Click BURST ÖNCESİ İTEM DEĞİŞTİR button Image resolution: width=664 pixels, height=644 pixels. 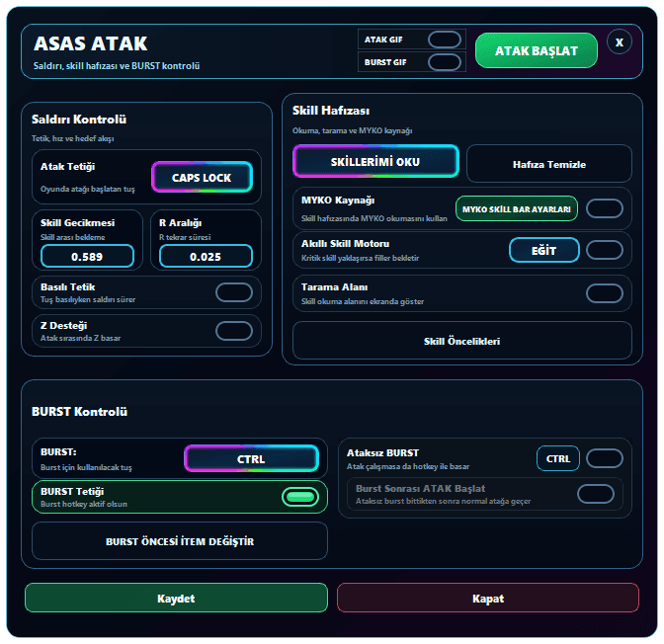pyautogui.click(x=180, y=541)
